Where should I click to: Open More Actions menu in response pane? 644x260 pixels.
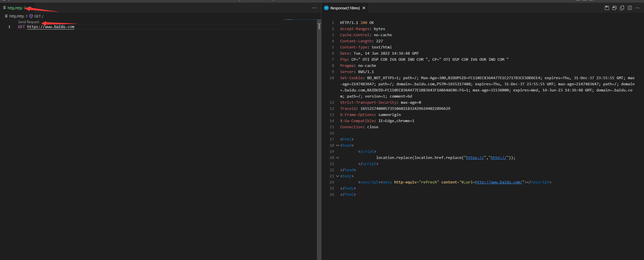pos(637,8)
